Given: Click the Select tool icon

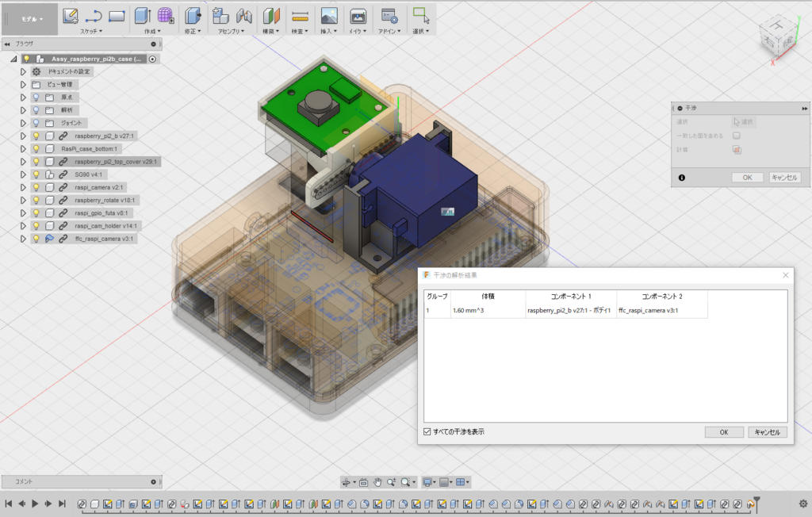Looking at the screenshot, I should pyautogui.click(x=421, y=16).
